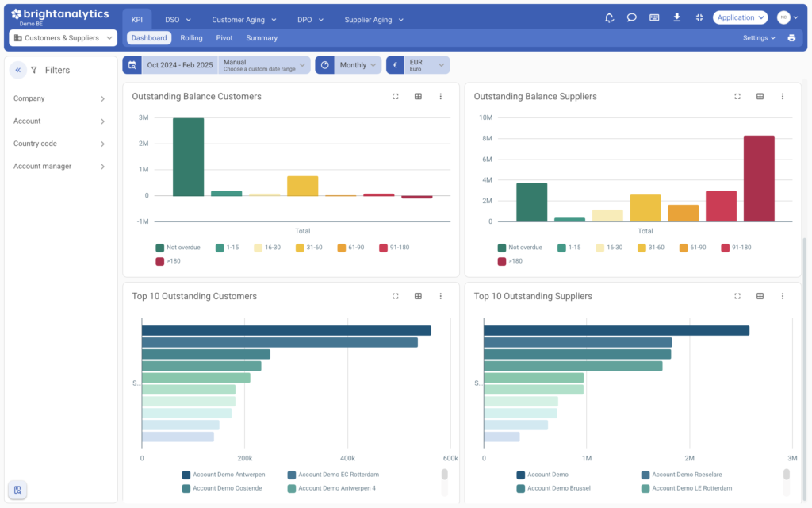The image size is (812, 508).
Task: Open the Customer Aging dropdown
Action: pos(244,20)
